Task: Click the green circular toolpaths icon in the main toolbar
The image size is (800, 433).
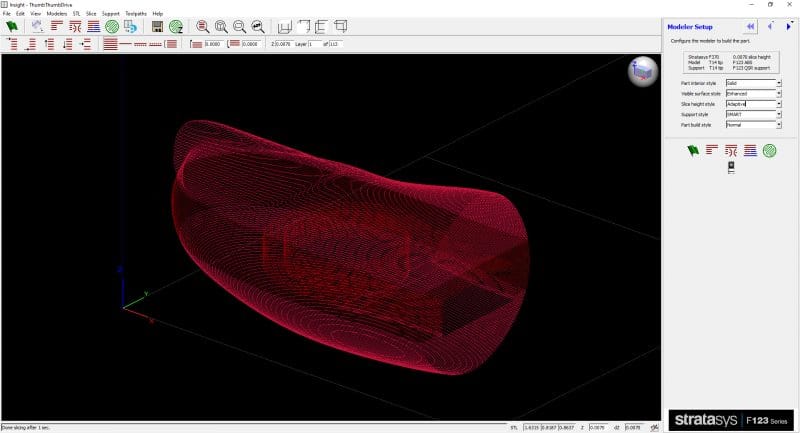Action: click(x=111, y=27)
